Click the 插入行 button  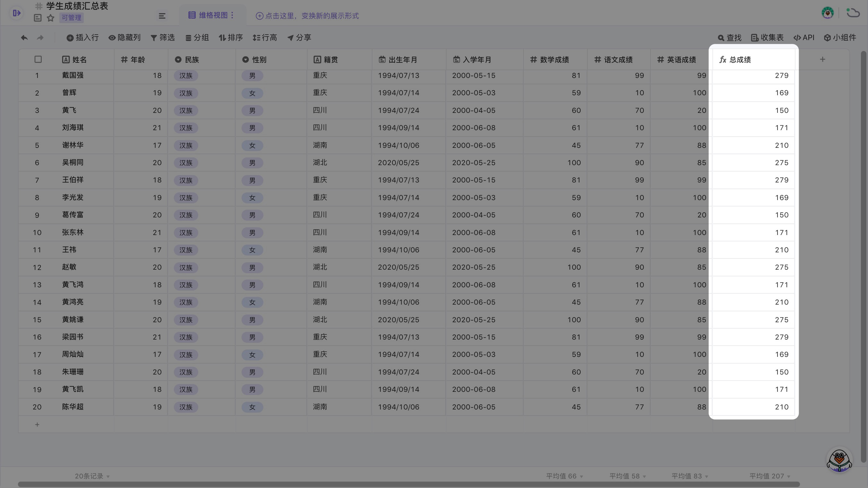82,38
